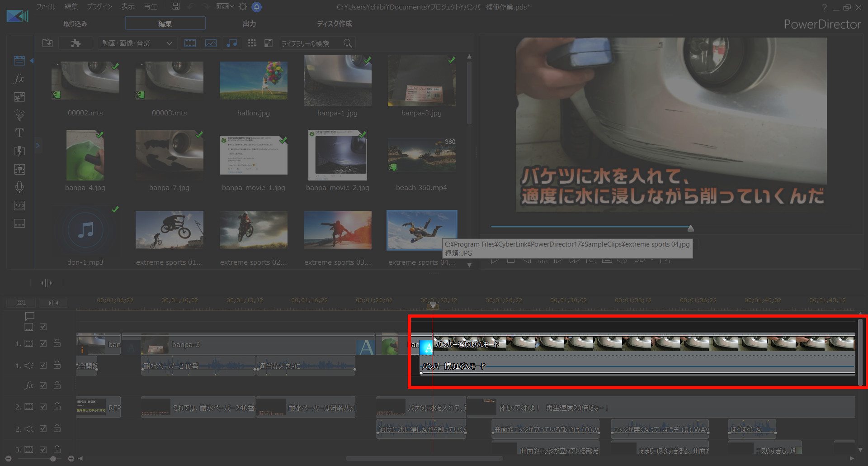Click the library scroll up arrow
This screenshot has width=868, height=466.
469,57
